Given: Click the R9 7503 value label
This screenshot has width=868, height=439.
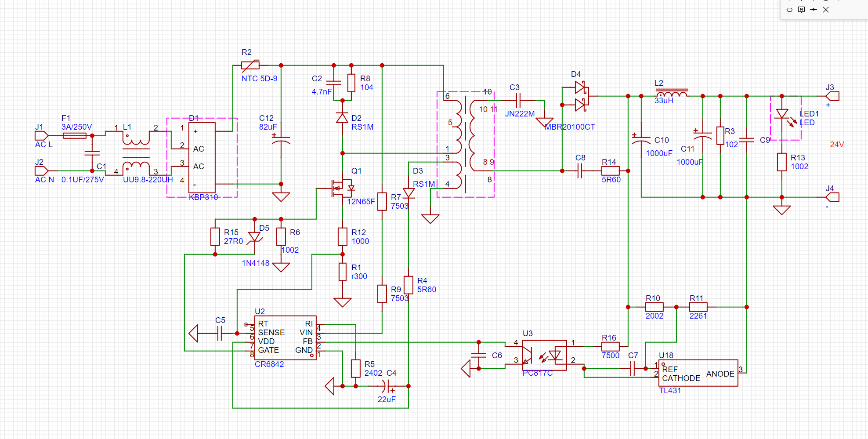Looking at the screenshot, I should click(x=400, y=298).
